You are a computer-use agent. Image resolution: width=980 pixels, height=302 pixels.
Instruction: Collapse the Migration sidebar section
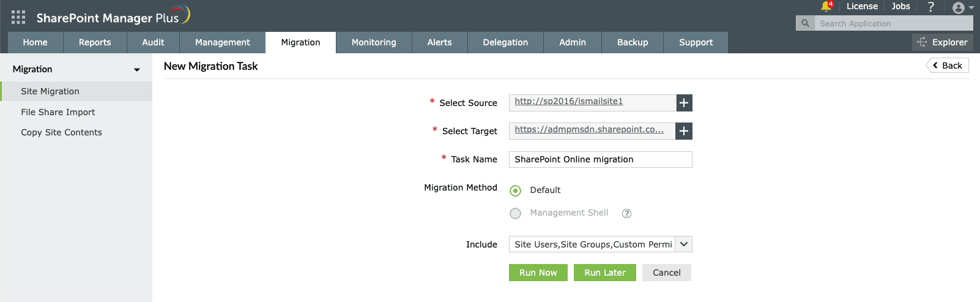137,70
